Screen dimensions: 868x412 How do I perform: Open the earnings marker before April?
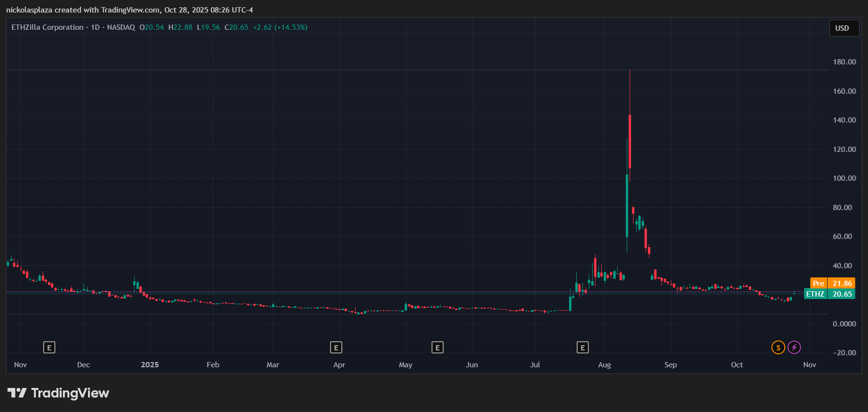336,347
